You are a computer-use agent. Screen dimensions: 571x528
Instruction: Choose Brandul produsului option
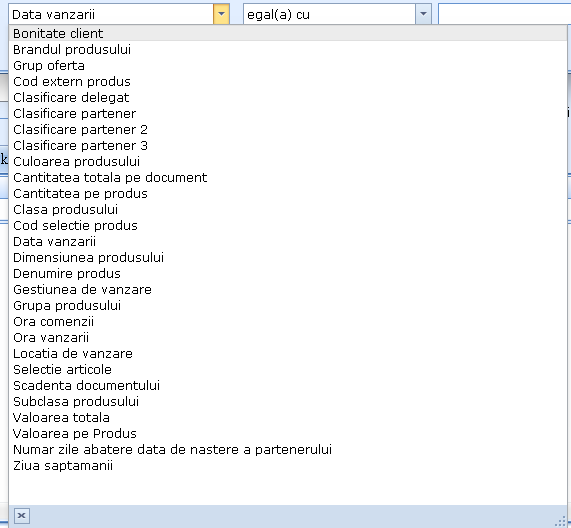click(288, 50)
